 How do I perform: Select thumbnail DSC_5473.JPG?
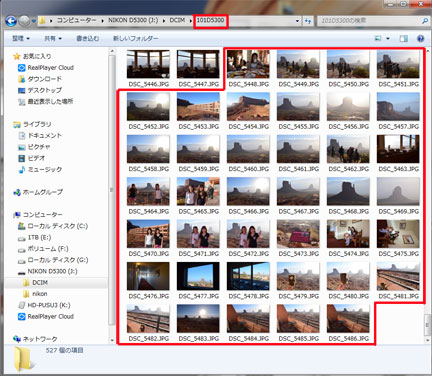coord(298,234)
